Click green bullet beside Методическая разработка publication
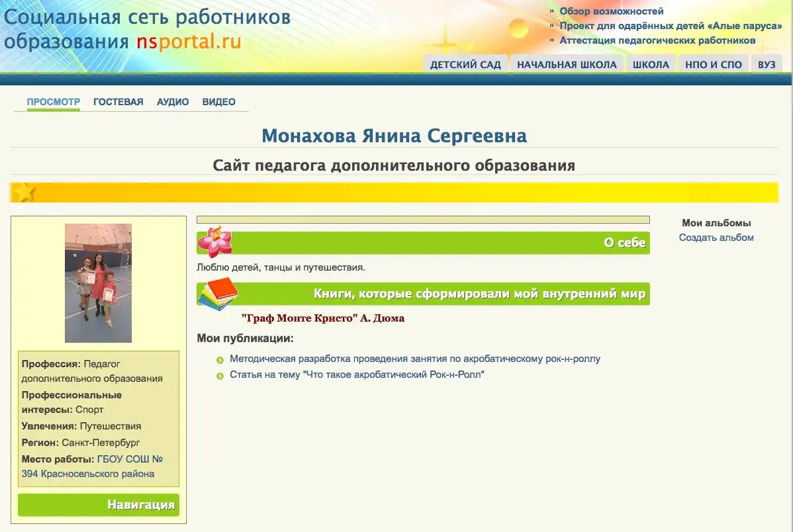 coord(220,360)
